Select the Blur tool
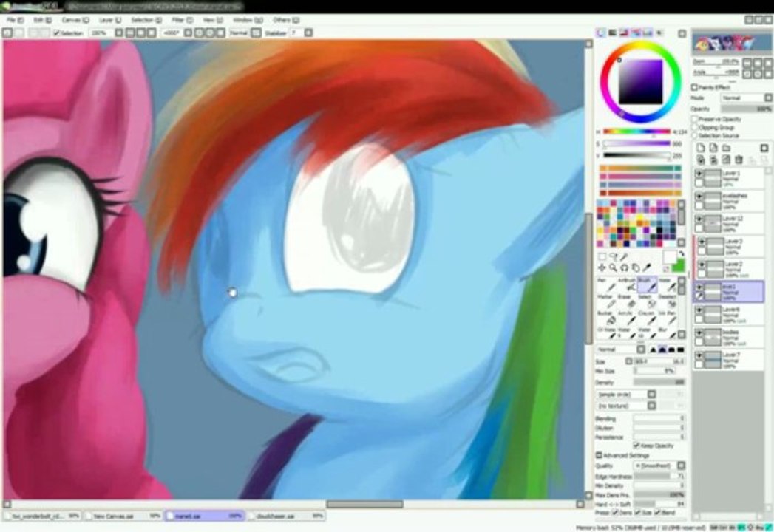Image resolution: width=774 pixels, height=532 pixels. (x=667, y=333)
